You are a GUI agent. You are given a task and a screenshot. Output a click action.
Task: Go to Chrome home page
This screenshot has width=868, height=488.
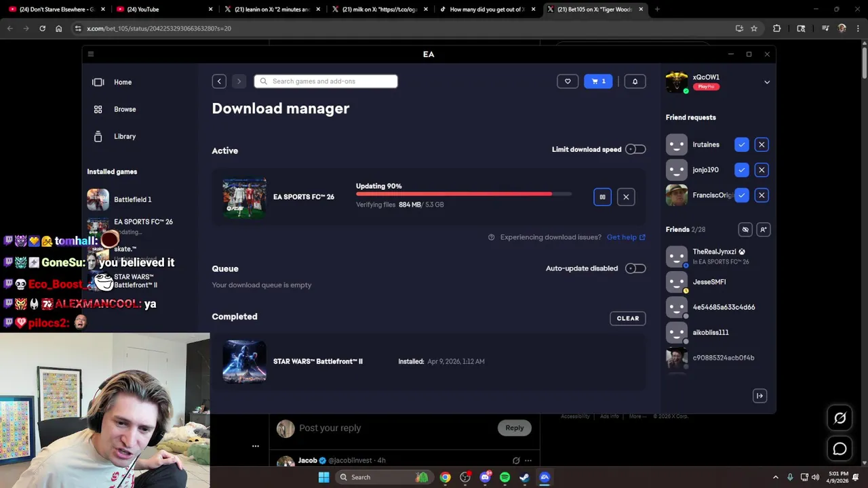58,28
